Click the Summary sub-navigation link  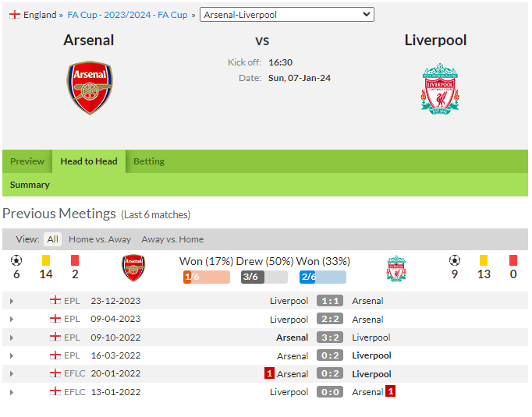point(30,185)
